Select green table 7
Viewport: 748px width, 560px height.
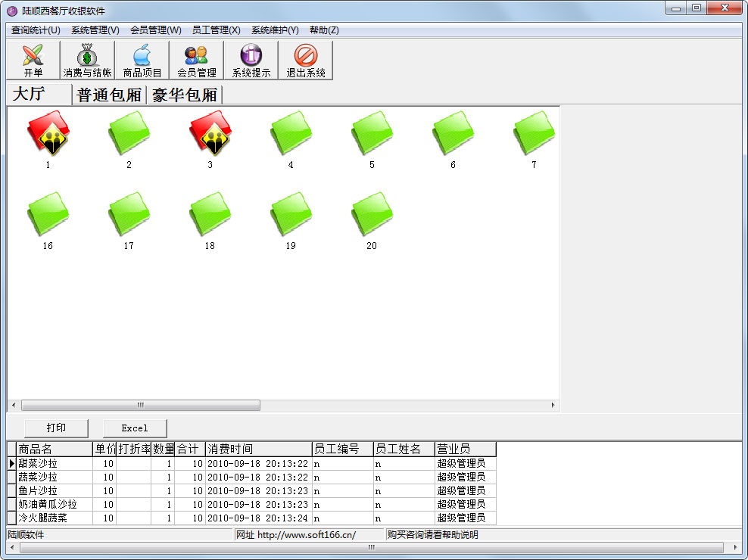[x=534, y=133]
